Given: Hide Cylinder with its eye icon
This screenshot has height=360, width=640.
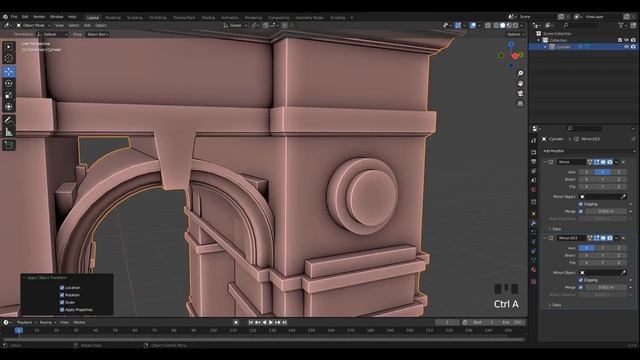Looking at the screenshot, I should (x=626, y=47).
